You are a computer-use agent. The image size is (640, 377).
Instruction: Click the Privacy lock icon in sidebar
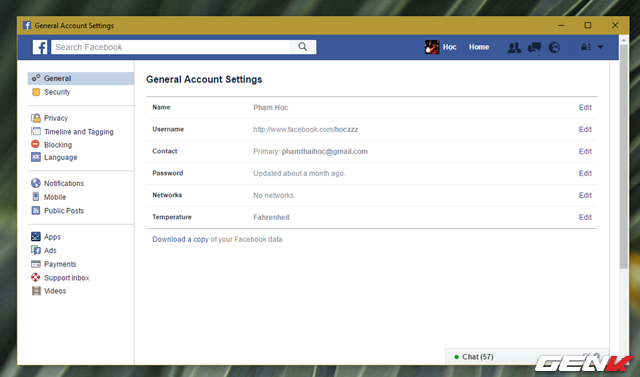(x=36, y=118)
